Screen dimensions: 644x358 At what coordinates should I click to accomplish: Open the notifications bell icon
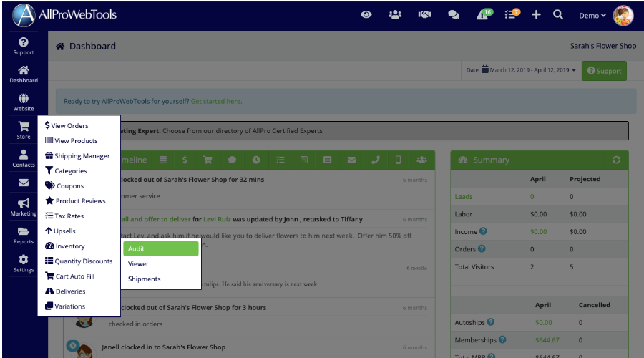(x=483, y=15)
